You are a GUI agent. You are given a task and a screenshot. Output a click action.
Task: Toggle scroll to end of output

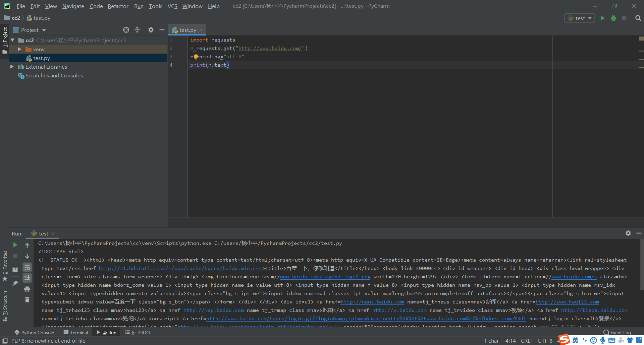[27, 278]
